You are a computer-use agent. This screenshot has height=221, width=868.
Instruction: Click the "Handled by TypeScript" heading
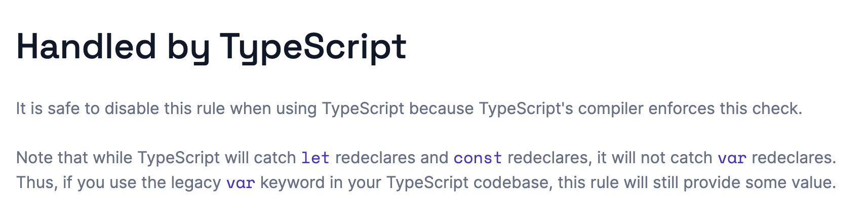211,47
